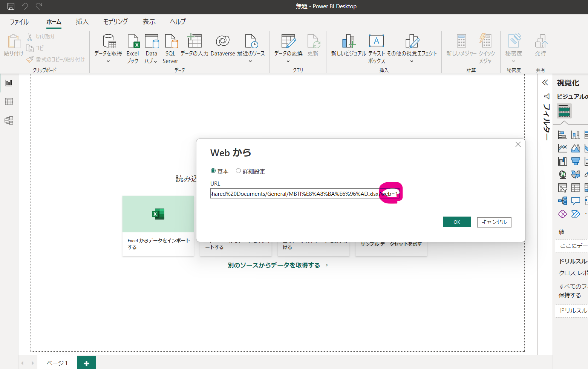Click the Excel card icon on canvas
The image size is (588, 369).
point(158,214)
